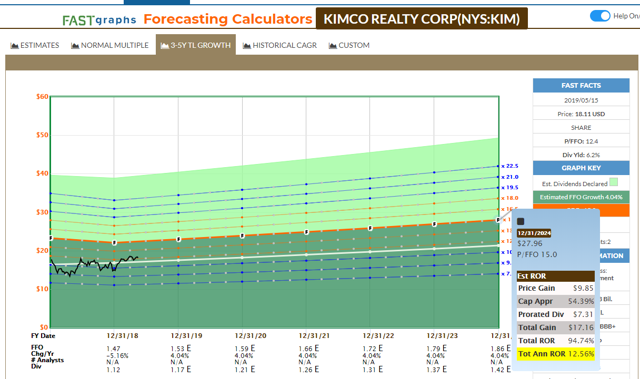Click the Total ROR 94.74% row

coord(556,341)
